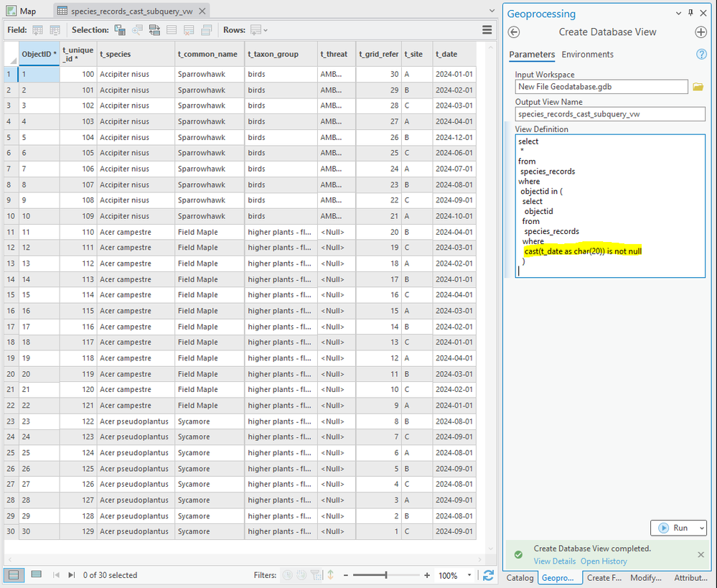Click Clear Selection icon
The height and width of the screenshot is (588, 717).
172,30
